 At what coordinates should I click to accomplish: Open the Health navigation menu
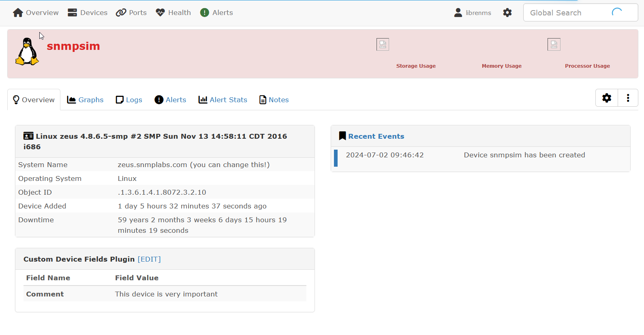click(173, 13)
